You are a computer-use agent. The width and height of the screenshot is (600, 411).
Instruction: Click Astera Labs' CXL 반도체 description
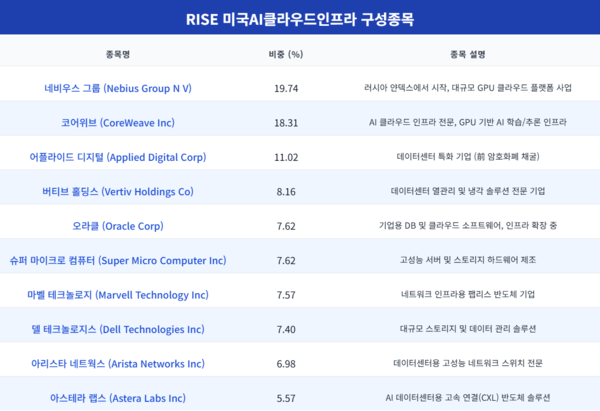[468, 397]
